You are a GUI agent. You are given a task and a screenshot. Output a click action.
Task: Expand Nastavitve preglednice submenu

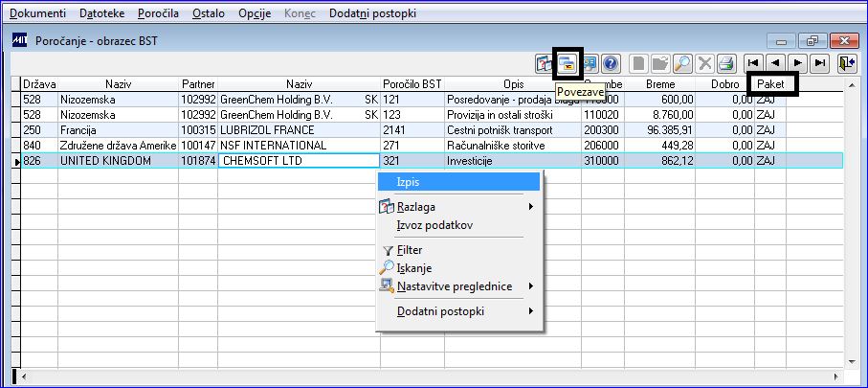[x=531, y=286]
